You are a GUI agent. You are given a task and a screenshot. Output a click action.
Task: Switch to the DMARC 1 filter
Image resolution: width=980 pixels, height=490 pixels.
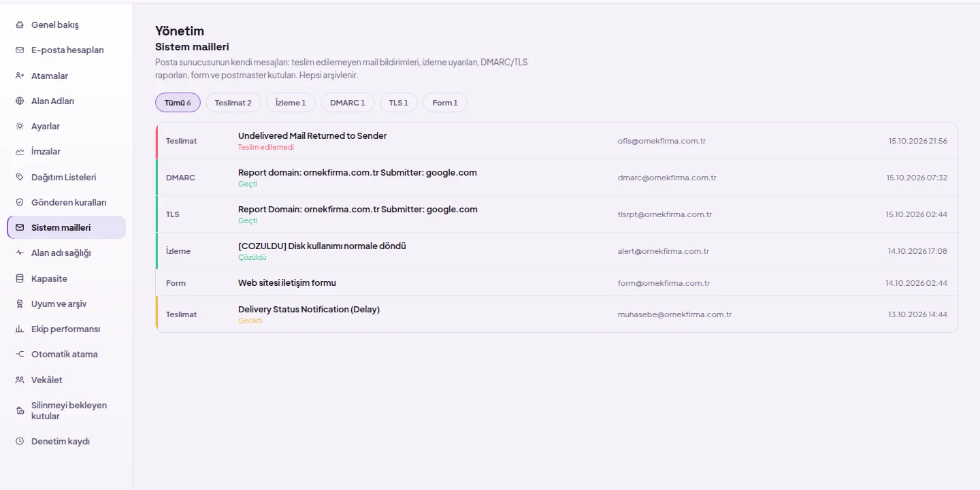(x=348, y=103)
